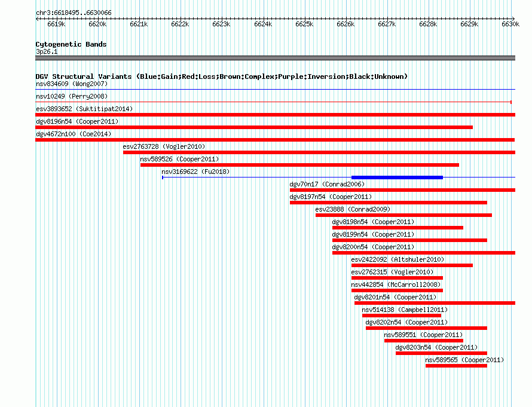Click the 6628k ruler tick label
Viewport: 532px width, 407px height.
pyautogui.click(x=428, y=24)
